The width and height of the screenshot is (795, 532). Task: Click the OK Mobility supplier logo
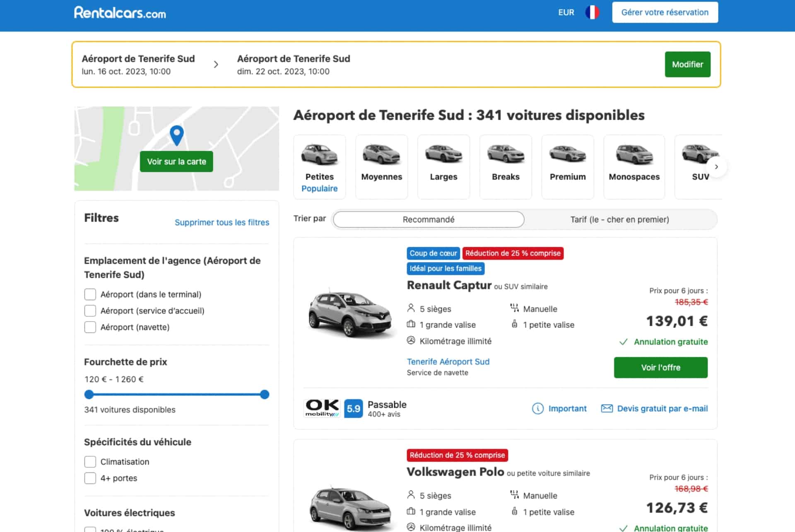click(x=322, y=408)
